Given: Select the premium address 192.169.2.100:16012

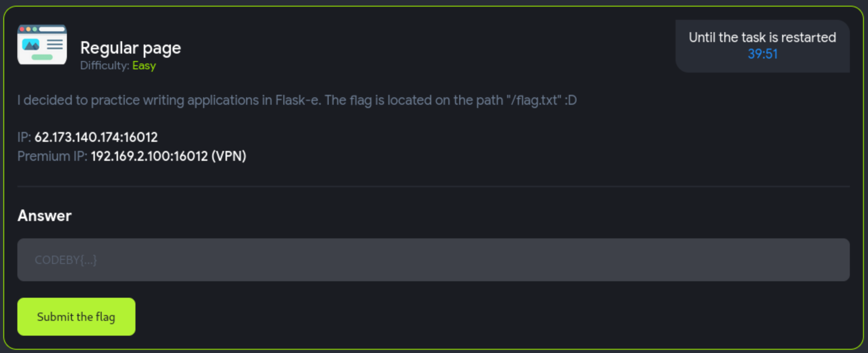Looking at the screenshot, I should pos(149,156).
